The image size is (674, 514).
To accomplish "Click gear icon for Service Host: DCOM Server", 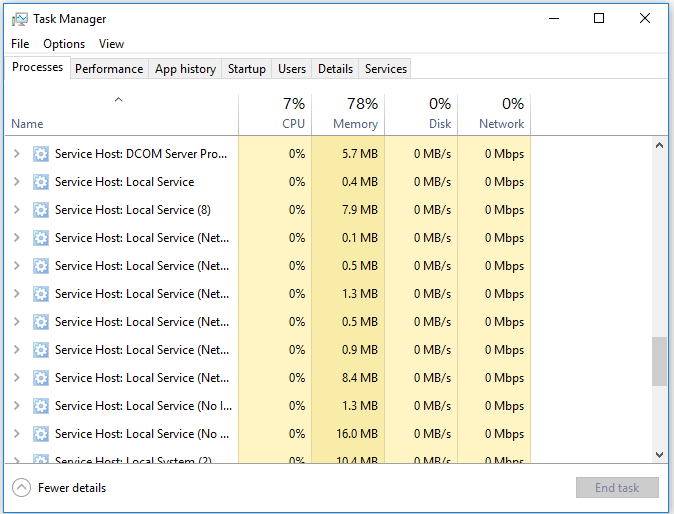I will (41, 154).
